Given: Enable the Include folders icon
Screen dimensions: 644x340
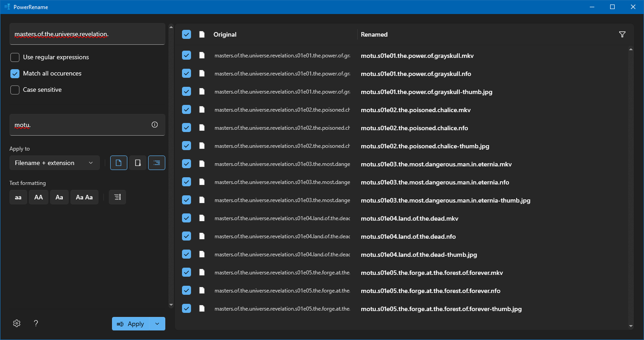Looking at the screenshot, I should (x=137, y=162).
